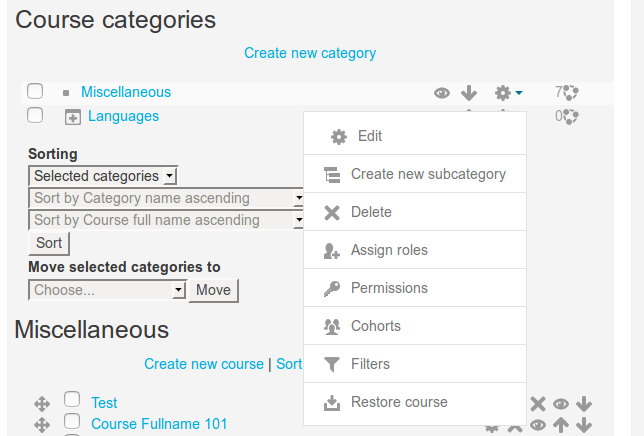Click the gear actions icon for Miscellaneous
The width and height of the screenshot is (644, 436).
point(508,93)
